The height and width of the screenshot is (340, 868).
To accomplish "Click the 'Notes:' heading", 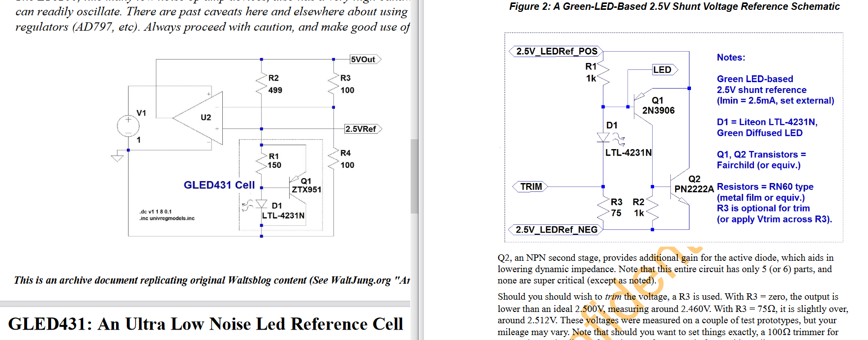I will coord(731,58).
